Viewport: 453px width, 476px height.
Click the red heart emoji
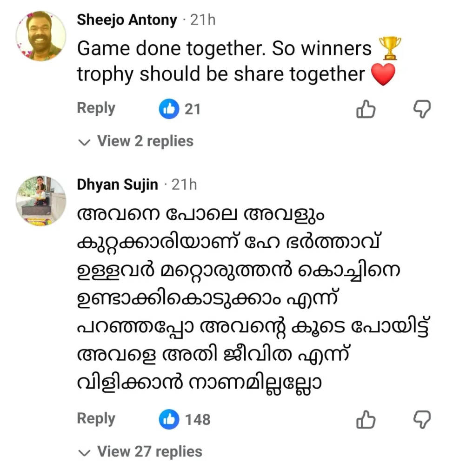coord(384,75)
